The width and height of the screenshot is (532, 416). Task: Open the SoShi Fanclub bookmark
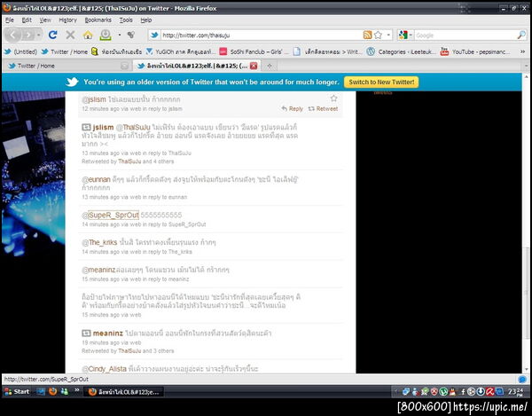[254, 51]
